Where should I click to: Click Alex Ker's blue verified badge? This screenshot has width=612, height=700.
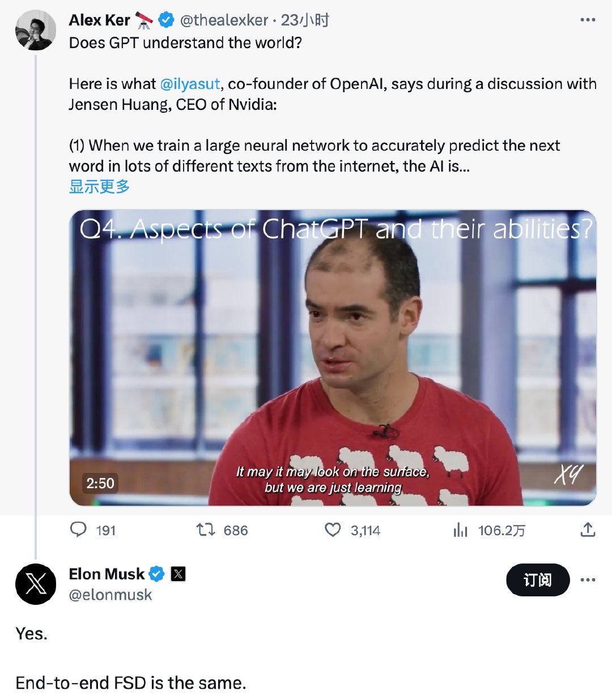click(165, 20)
